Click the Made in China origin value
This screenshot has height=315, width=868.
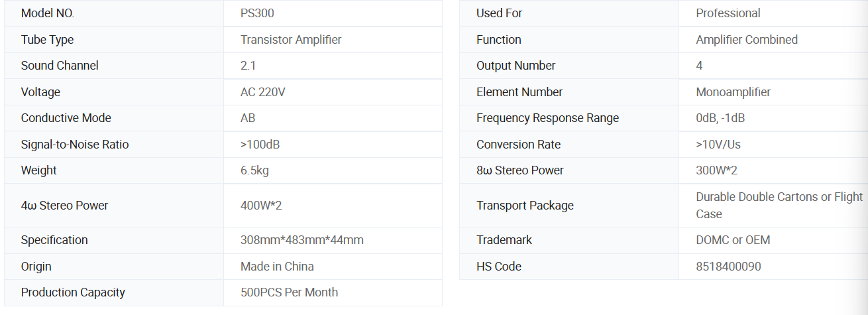(277, 267)
